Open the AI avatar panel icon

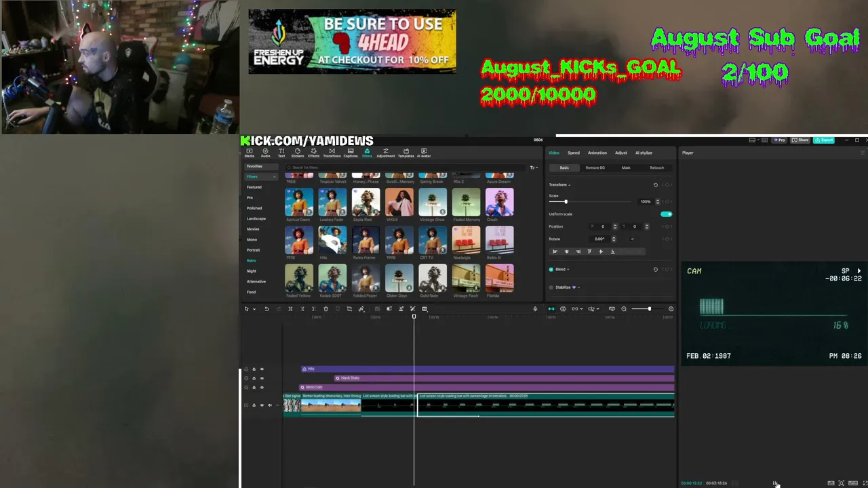[x=424, y=152]
